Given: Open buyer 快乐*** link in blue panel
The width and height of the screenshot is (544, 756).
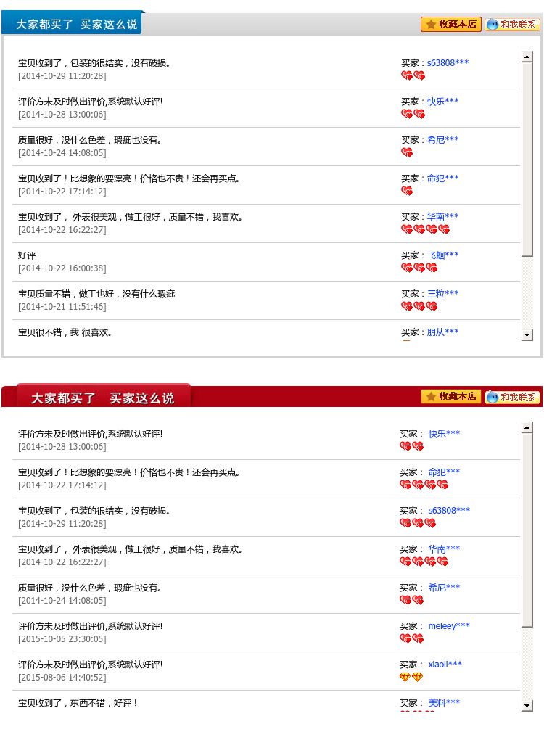Looking at the screenshot, I should (442, 102).
